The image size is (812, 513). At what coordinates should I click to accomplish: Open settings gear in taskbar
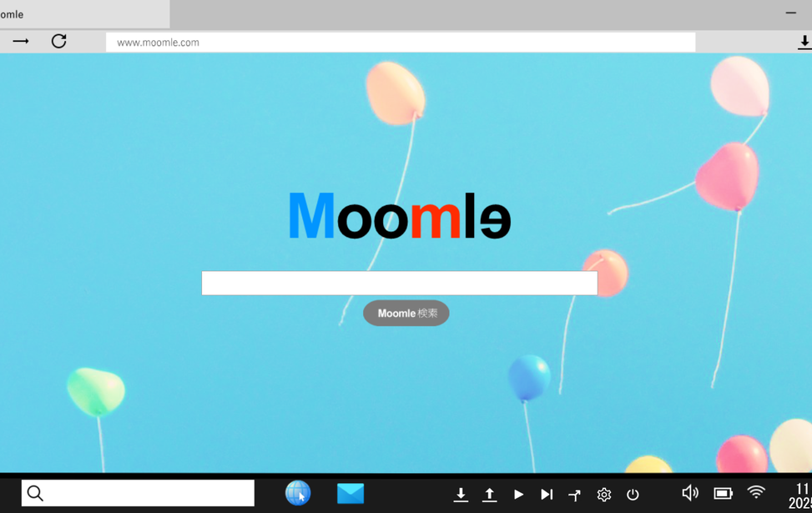[603, 495]
